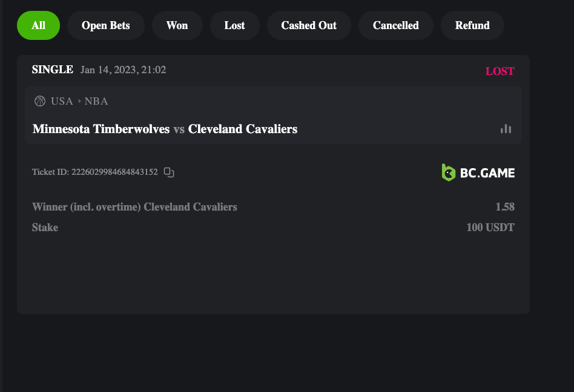Select the All bets filter tab
574x392 pixels.
point(38,25)
